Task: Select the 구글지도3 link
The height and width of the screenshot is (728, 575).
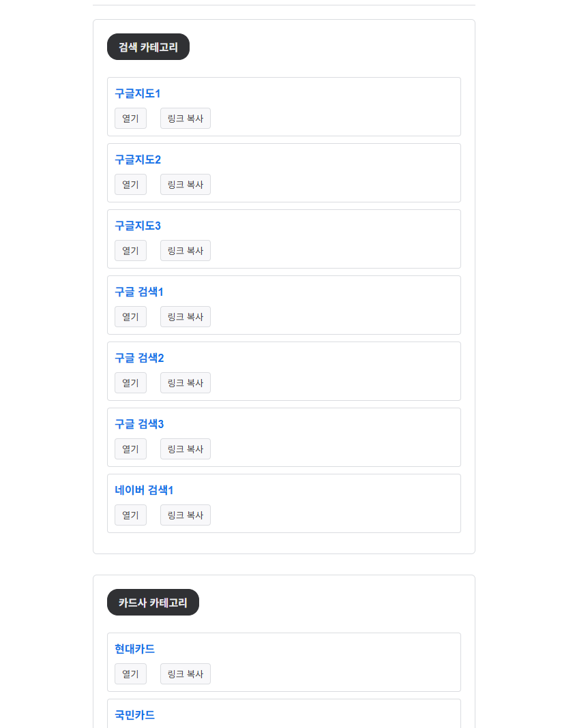Action: tap(136, 226)
